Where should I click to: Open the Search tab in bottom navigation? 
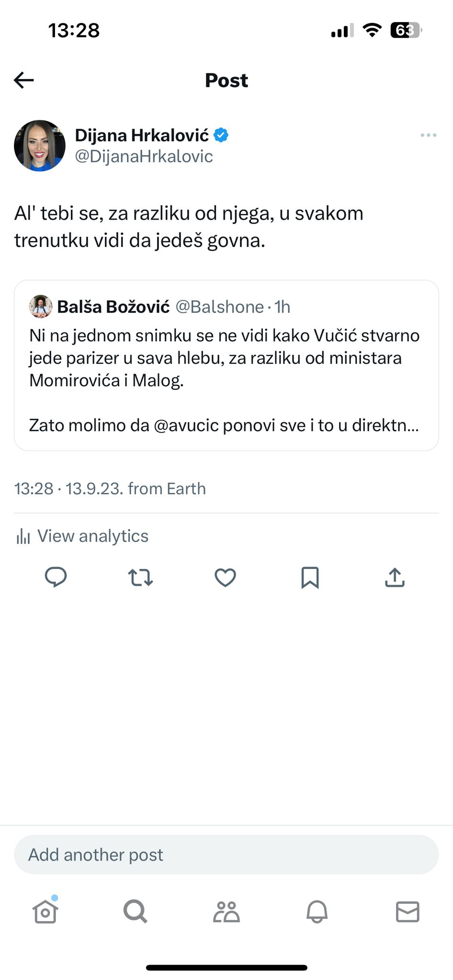[x=136, y=912]
